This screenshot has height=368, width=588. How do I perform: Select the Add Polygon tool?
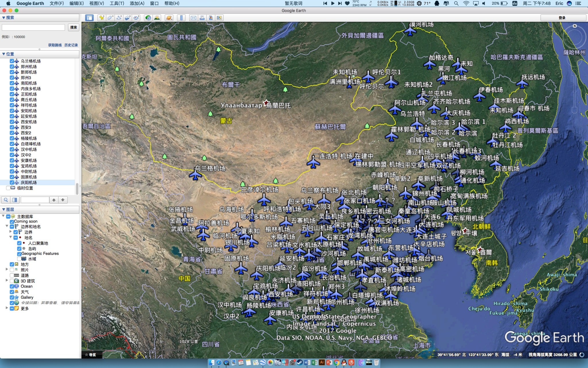(110, 18)
